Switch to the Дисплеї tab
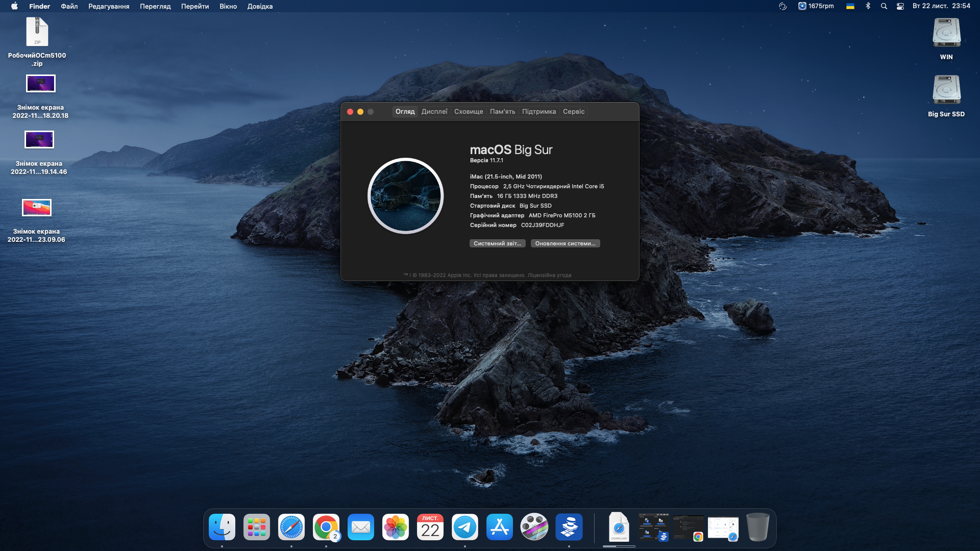This screenshot has height=551, width=980. [434, 112]
